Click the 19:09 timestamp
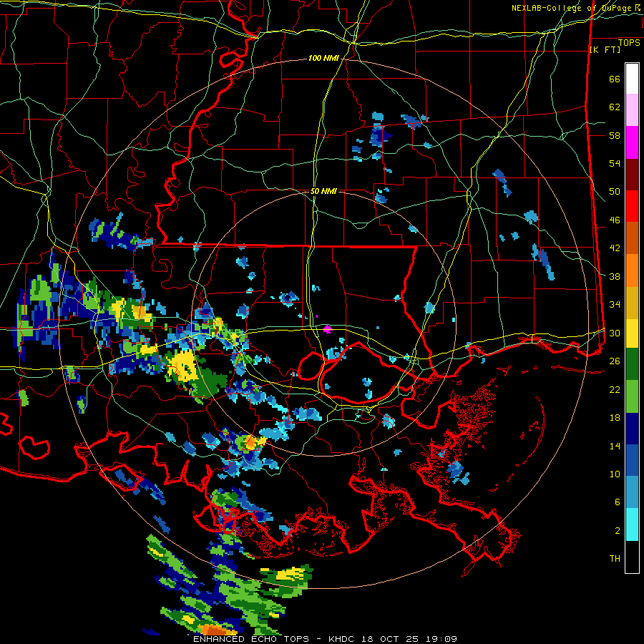The height and width of the screenshot is (644, 644). (x=442, y=639)
